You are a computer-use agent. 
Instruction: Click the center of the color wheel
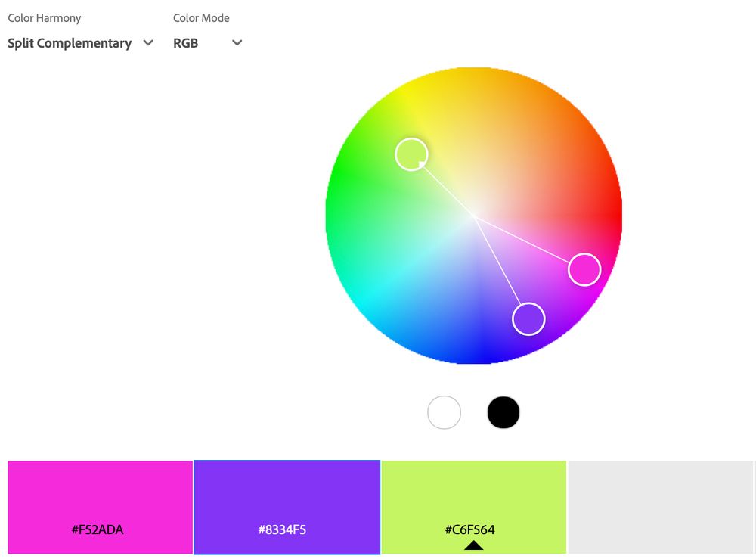pyautogui.click(x=474, y=216)
